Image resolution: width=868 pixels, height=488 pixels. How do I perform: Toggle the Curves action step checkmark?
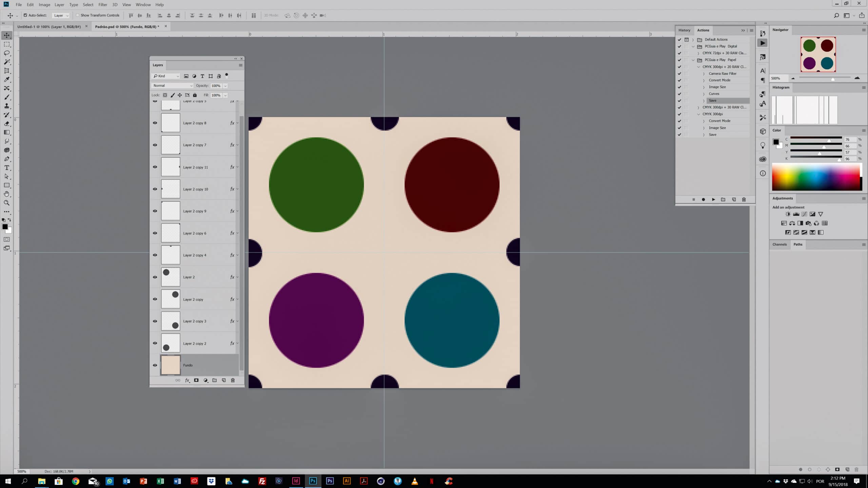pyautogui.click(x=679, y=94)
